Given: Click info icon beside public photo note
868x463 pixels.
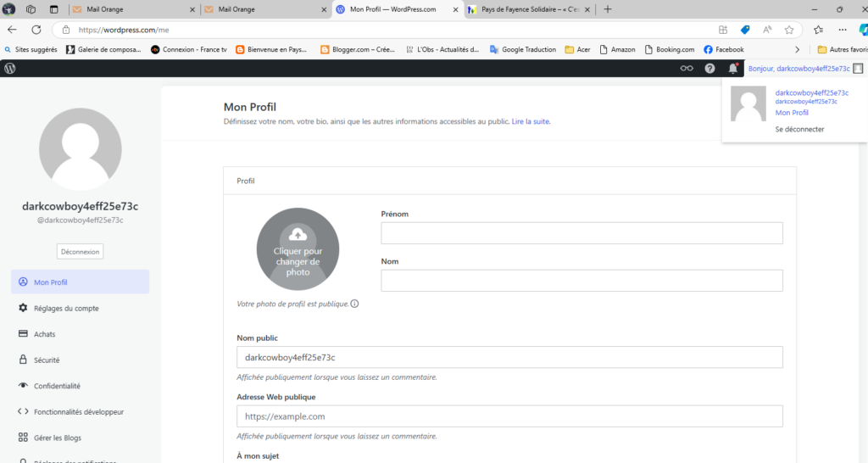Looking at the screenshot, I should (x=354, y=304).
